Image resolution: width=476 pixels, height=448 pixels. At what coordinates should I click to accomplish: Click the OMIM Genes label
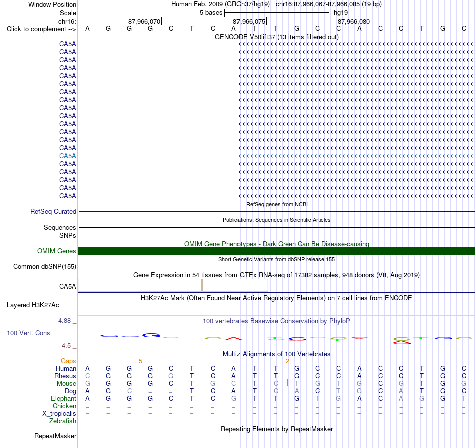56,251
